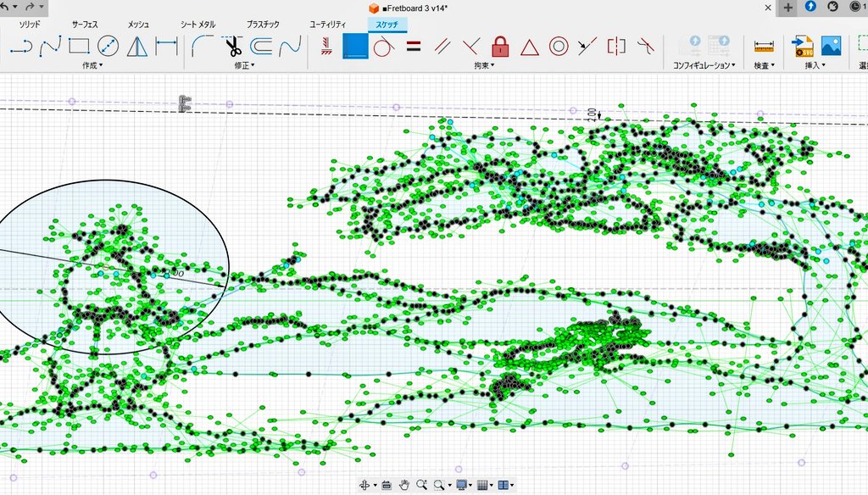
Task: Open a new design tab with plus button
Action: (x=787, y=8)
